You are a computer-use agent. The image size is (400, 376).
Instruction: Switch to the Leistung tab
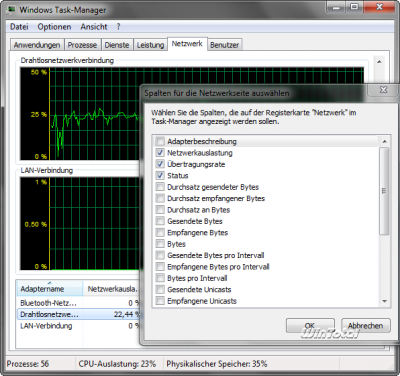pyautogui.click(x=150, y=45)
